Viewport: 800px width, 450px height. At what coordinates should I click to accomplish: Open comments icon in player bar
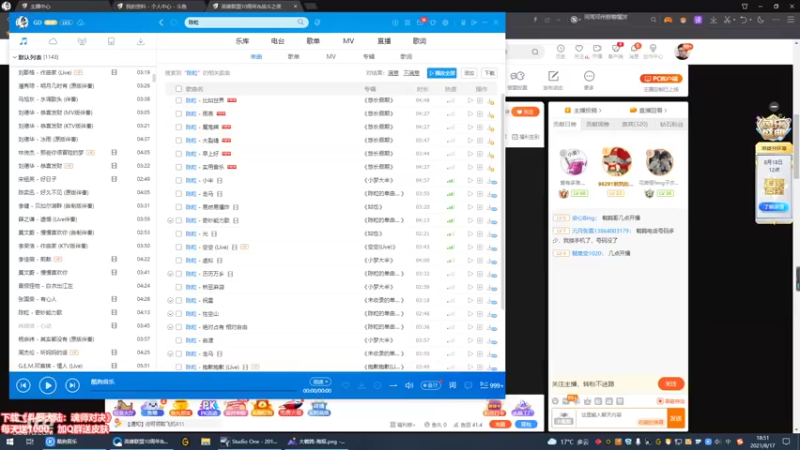point(468,385)
